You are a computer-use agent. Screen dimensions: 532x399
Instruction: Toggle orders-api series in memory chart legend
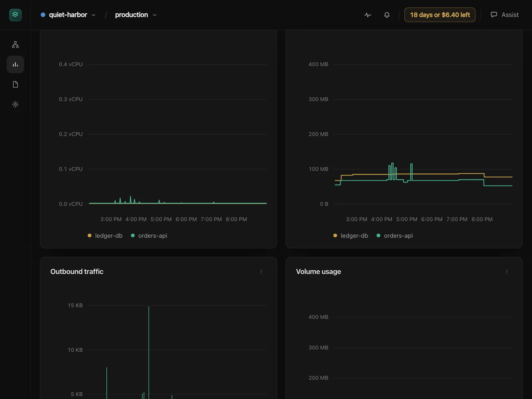(395, 236)
